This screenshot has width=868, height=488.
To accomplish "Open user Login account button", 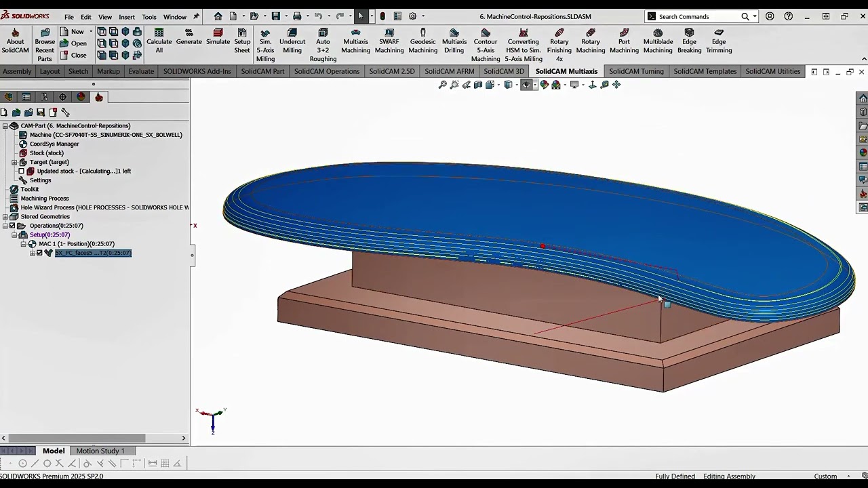I will point(770,16).
